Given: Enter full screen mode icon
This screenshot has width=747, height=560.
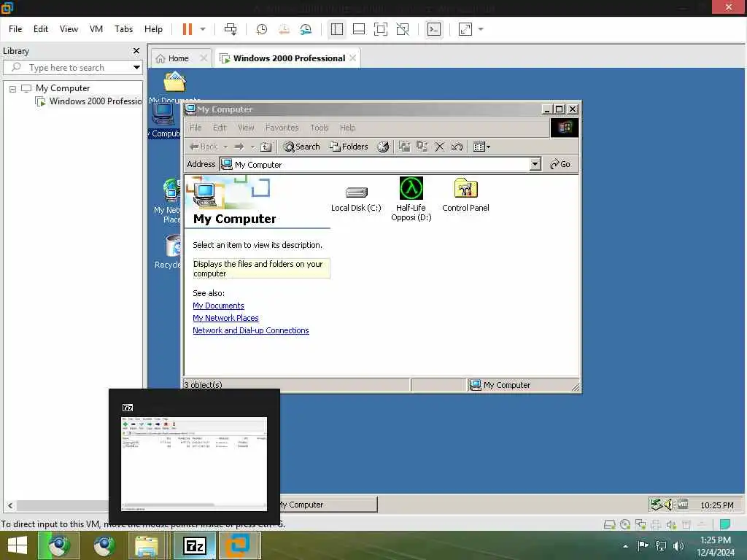Looking at the screenshot, I should click(381, 29).
